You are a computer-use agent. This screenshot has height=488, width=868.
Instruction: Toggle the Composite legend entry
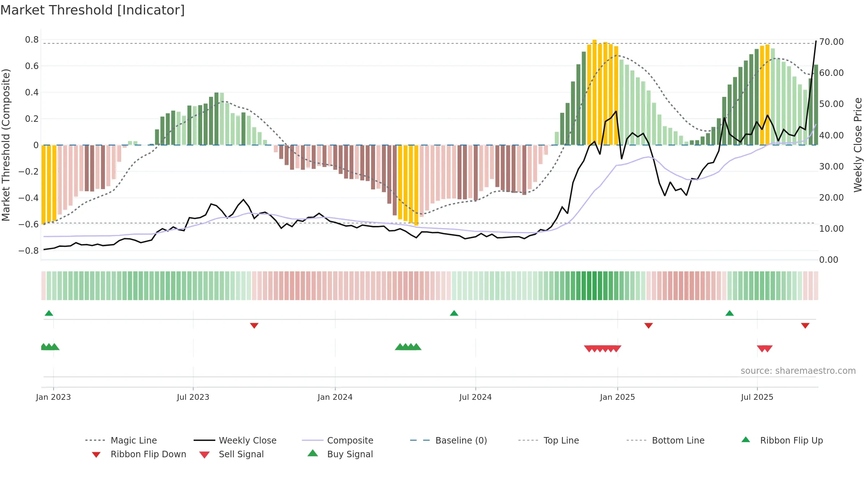[337, 440]
